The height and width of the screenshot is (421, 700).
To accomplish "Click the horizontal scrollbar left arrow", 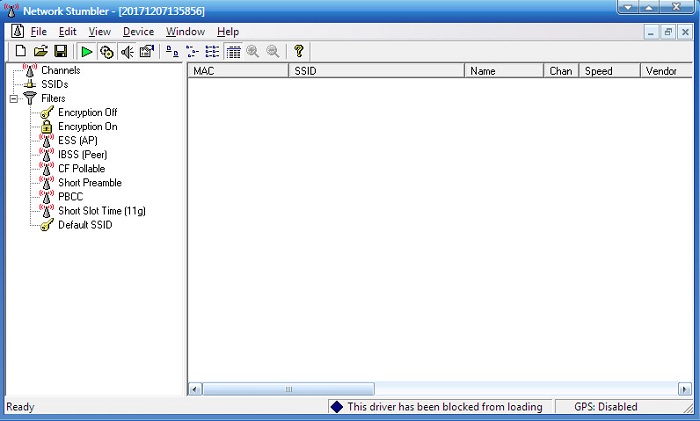I will point(195,389).
